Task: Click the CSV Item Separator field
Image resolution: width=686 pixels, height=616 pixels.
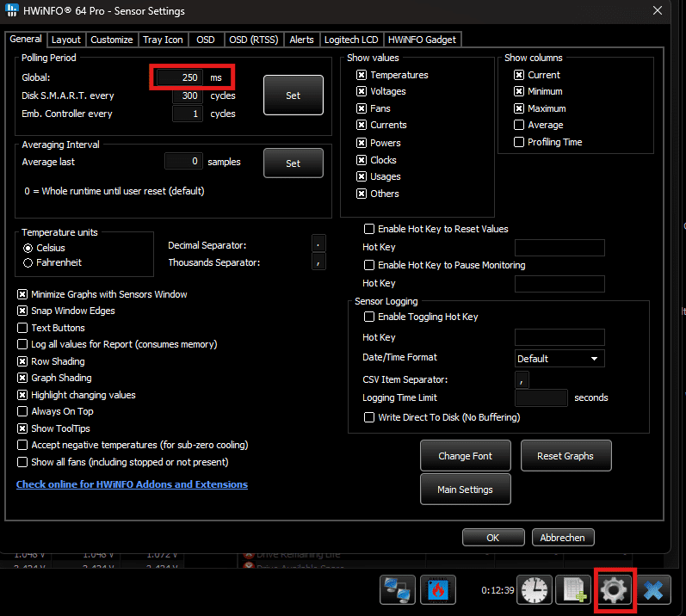Action: tap(522, 379)
